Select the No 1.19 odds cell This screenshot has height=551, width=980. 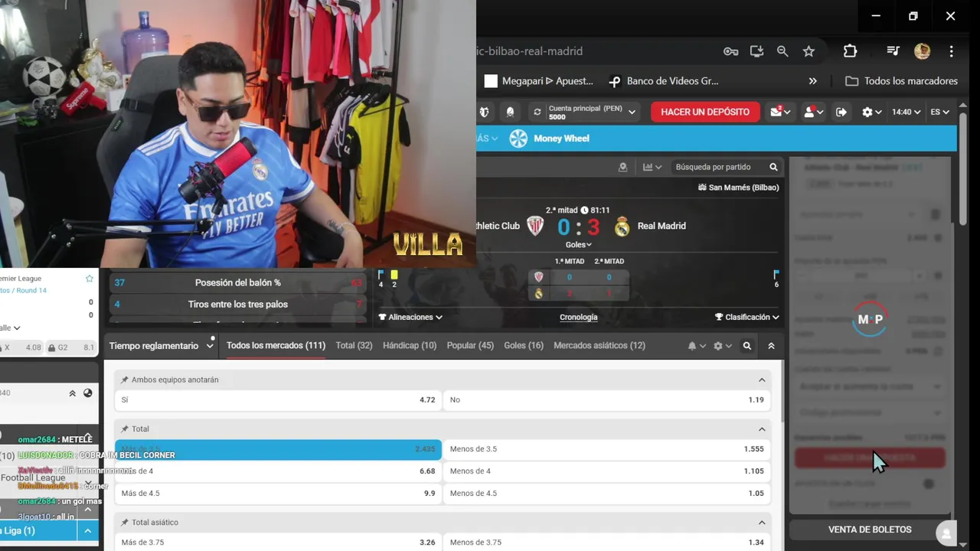click(607, 399)
